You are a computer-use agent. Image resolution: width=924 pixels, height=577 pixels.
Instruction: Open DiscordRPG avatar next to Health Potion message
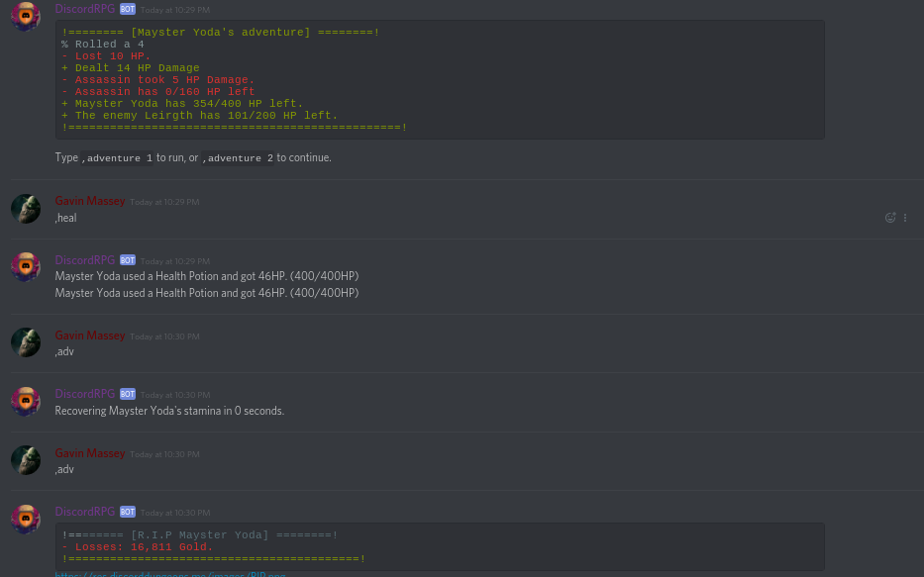click(26, 266)
